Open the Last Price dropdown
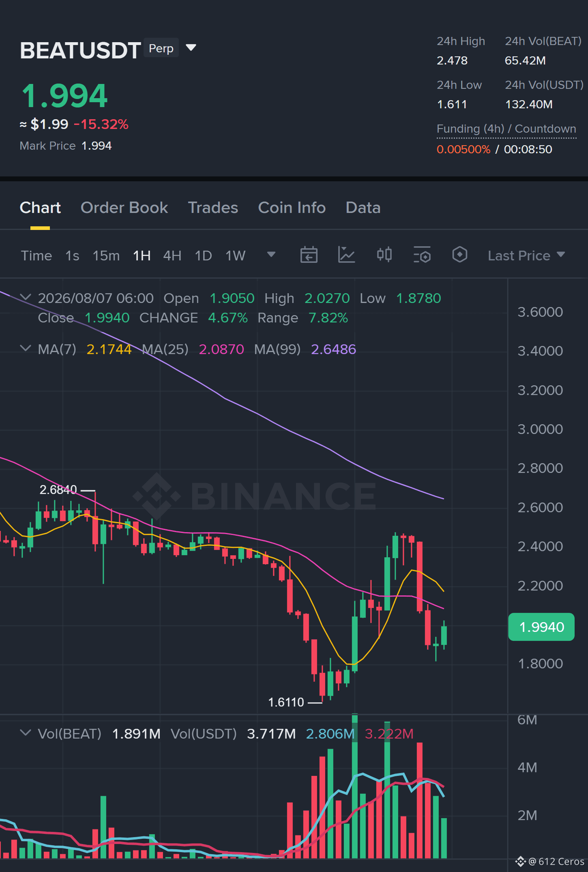Screen dimensions: 588x872 coord(526,256)
